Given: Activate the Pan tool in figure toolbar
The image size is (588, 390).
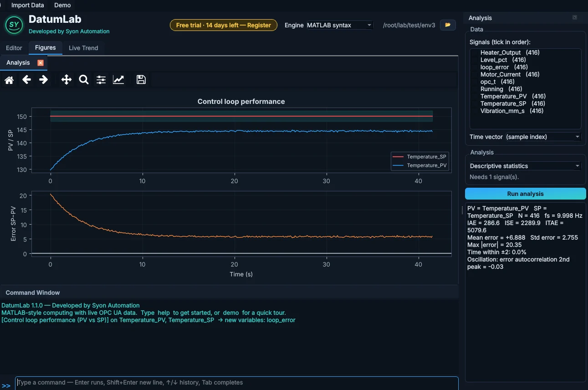Looking at the screenshot, I should 66,80.
